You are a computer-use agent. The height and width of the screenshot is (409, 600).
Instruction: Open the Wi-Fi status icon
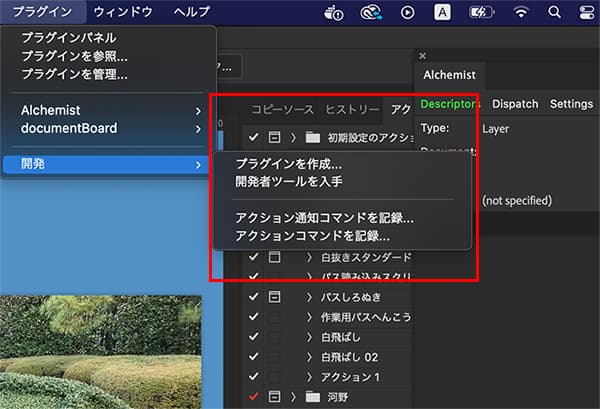[x=520, y=12]
